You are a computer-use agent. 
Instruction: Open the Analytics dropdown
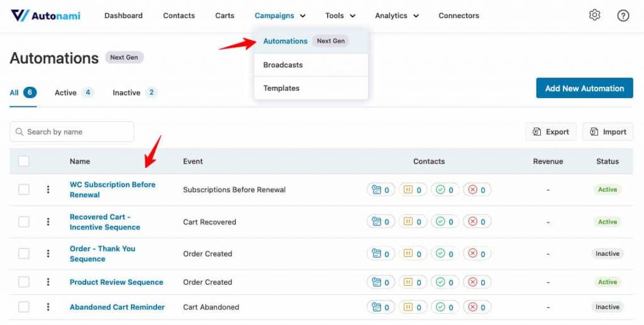396,16
